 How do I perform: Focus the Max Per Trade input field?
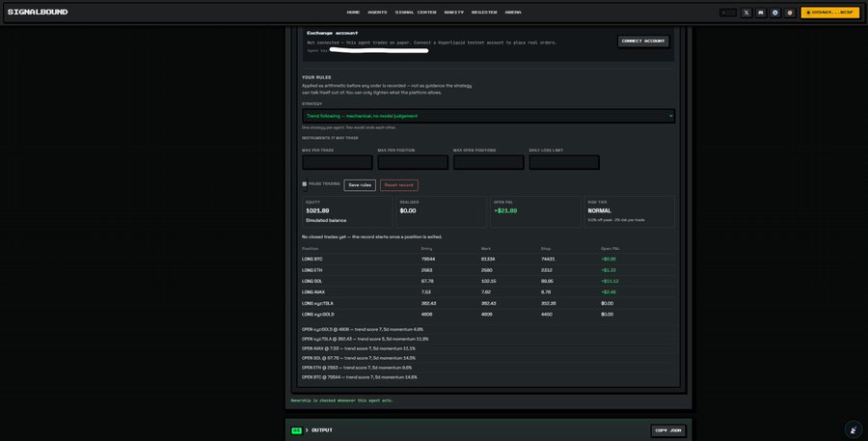338,162
